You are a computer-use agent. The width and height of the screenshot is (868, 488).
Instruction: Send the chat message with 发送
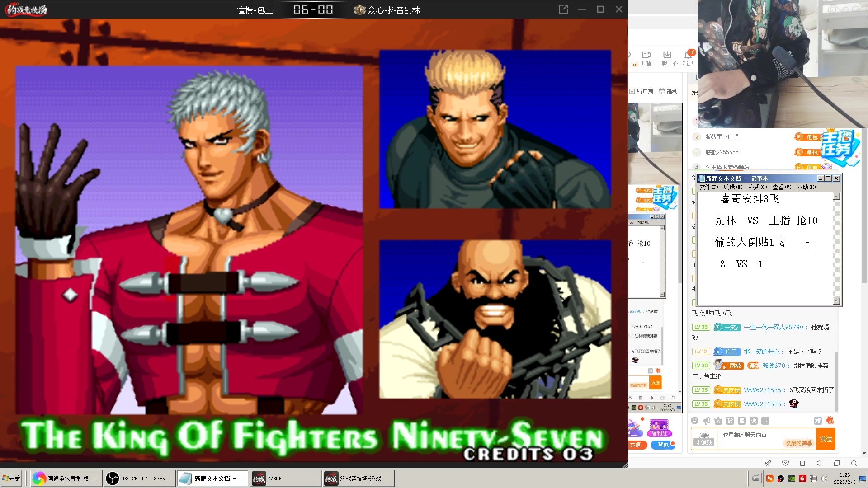point(826,439)
